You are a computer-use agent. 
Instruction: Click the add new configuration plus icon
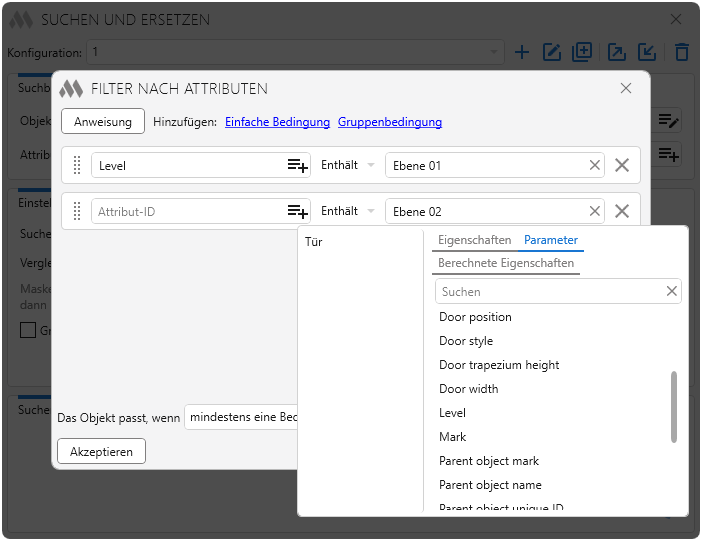[521, 52]
